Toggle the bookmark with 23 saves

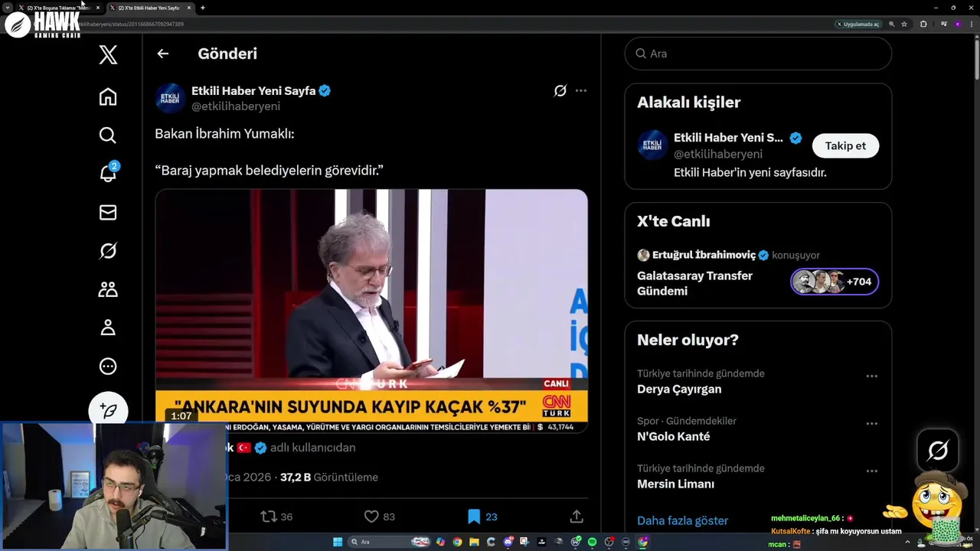tap(482, 517)
